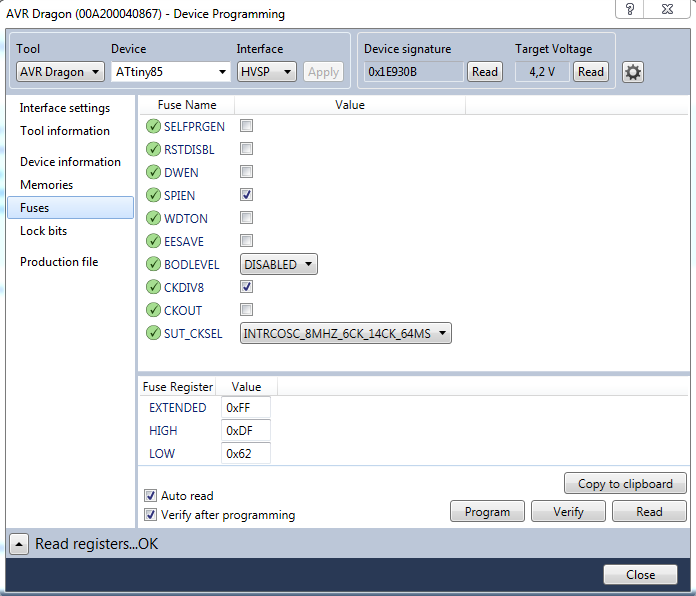The width and height of the screenshot is (696, 596).
Task: Switch to the Memories page
Action: 47,185
